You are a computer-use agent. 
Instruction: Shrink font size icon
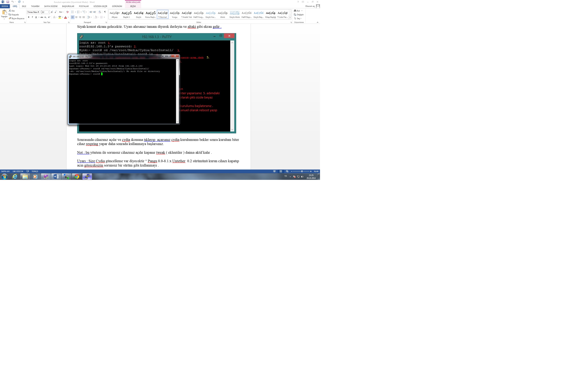[56, 12]
